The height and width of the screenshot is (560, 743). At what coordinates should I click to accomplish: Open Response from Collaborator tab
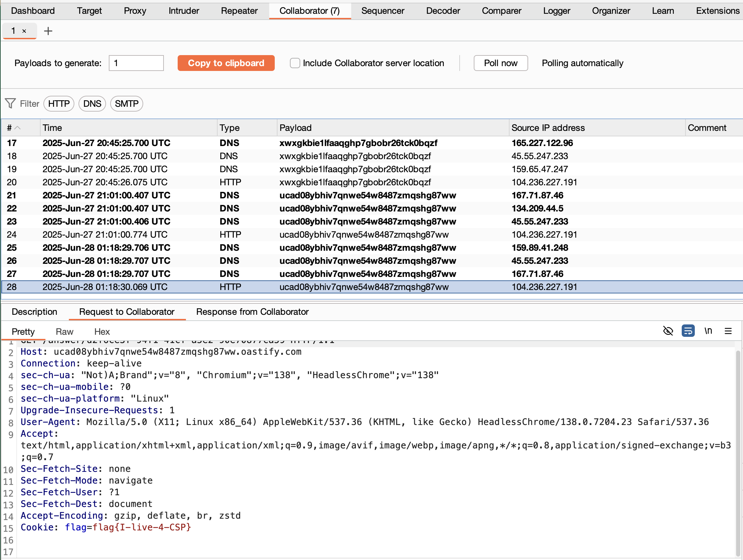pyautogui.click(x=252, y=312)
